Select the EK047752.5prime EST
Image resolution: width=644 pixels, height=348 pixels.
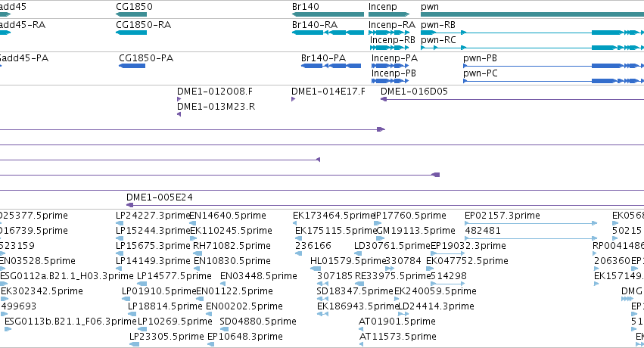430,269
